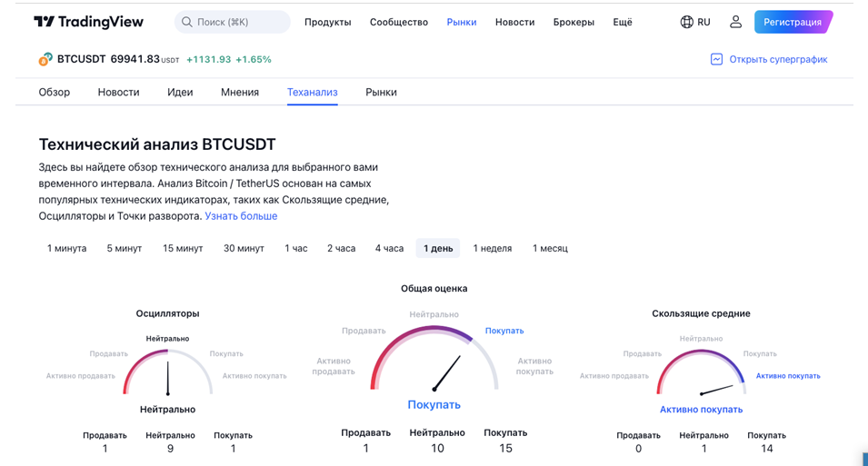
Task: Open the Новости top navigation menu
Action: (x=514, y=22)
